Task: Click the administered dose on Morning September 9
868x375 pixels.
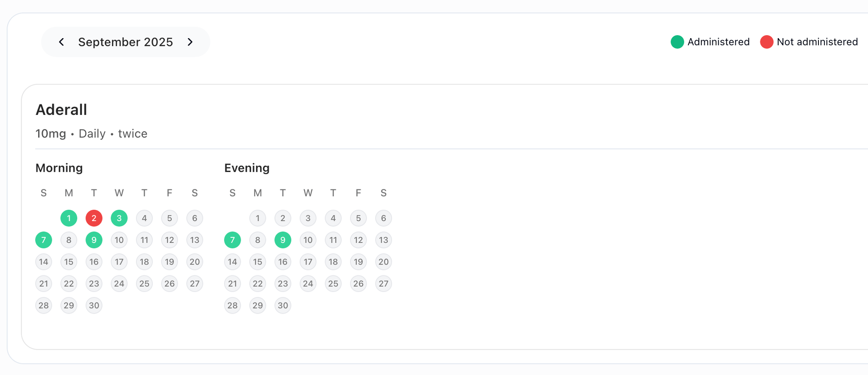Action: (x=94, y=240)
